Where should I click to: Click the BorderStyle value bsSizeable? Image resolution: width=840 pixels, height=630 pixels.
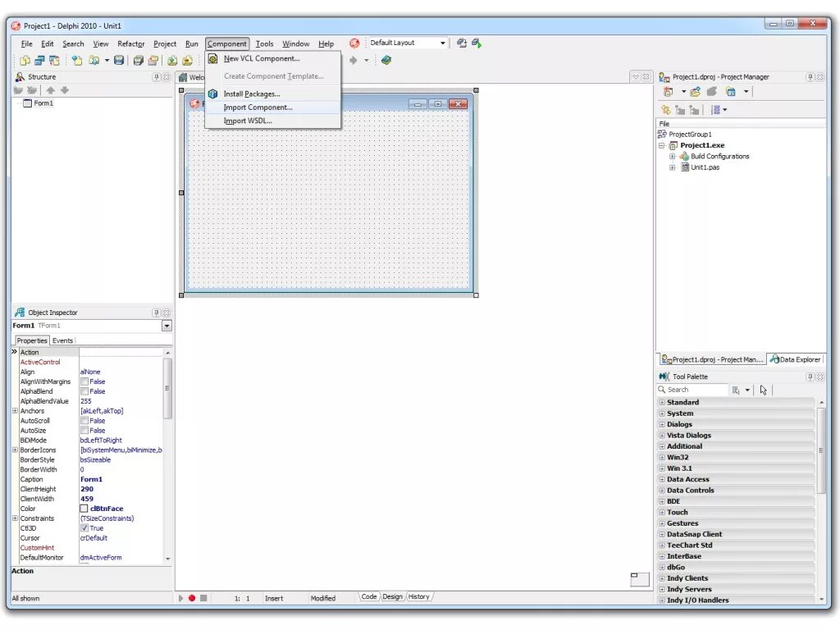click(x=95, y=459)
